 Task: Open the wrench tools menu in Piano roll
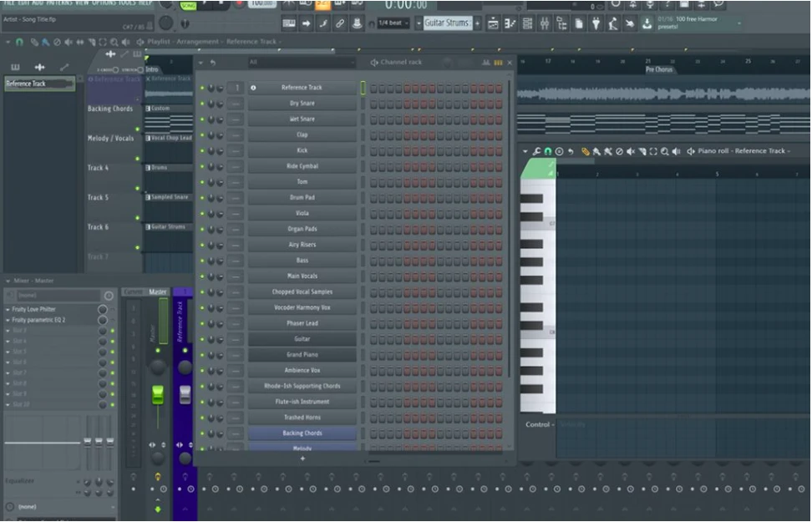point(536,151)
